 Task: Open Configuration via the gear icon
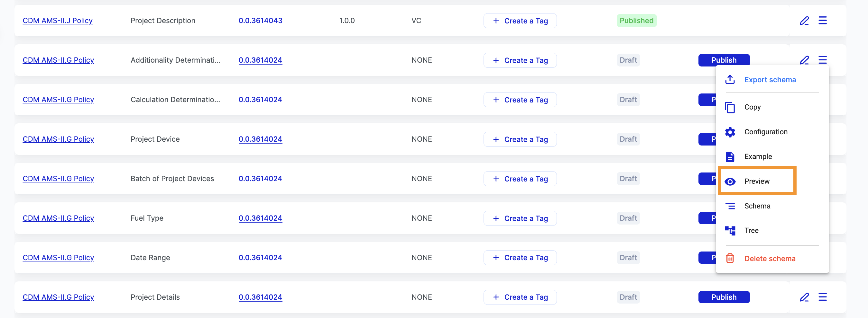730,132
